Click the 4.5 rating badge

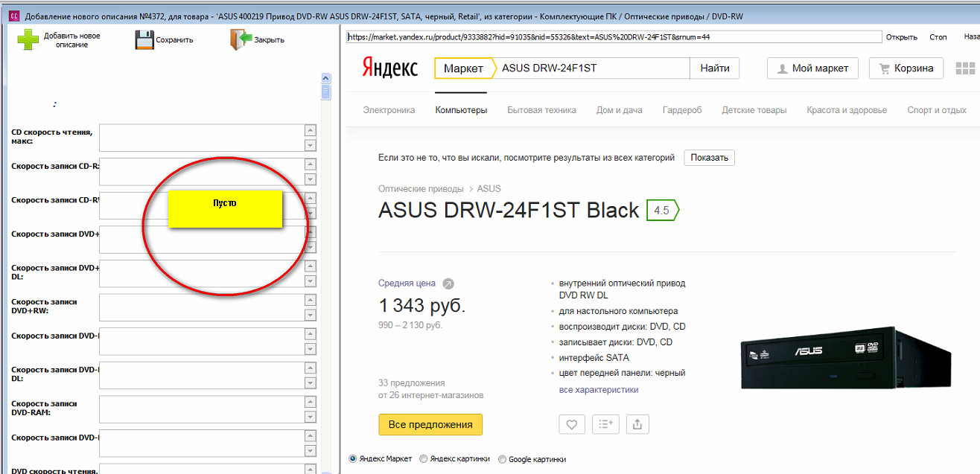click(662, 211)
